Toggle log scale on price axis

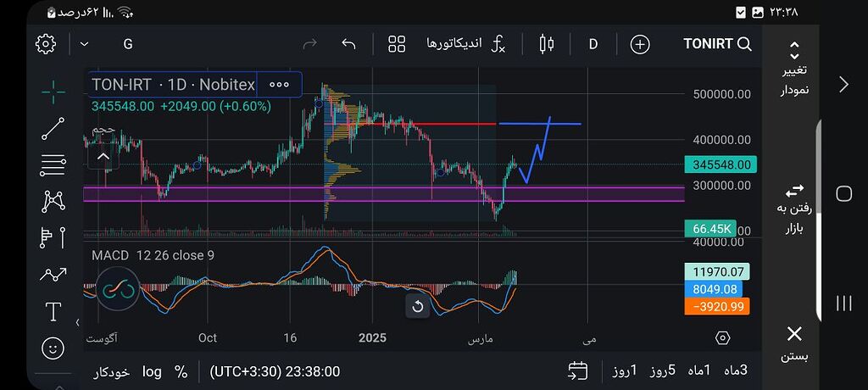pos(152,371)
